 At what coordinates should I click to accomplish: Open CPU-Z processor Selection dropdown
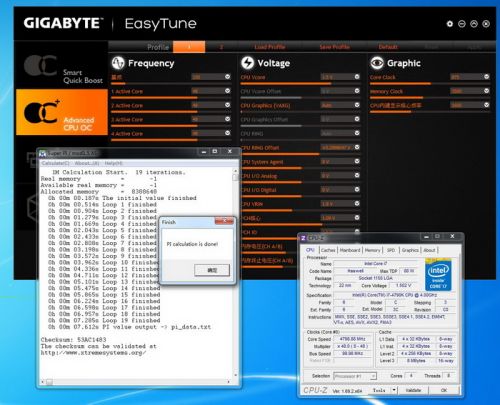click(x=355, y=376)
